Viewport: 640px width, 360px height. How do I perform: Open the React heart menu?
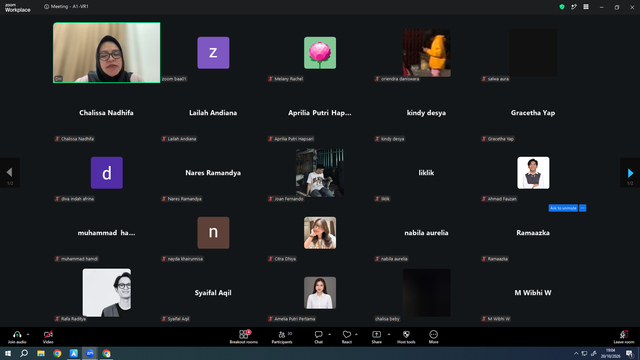347,334
